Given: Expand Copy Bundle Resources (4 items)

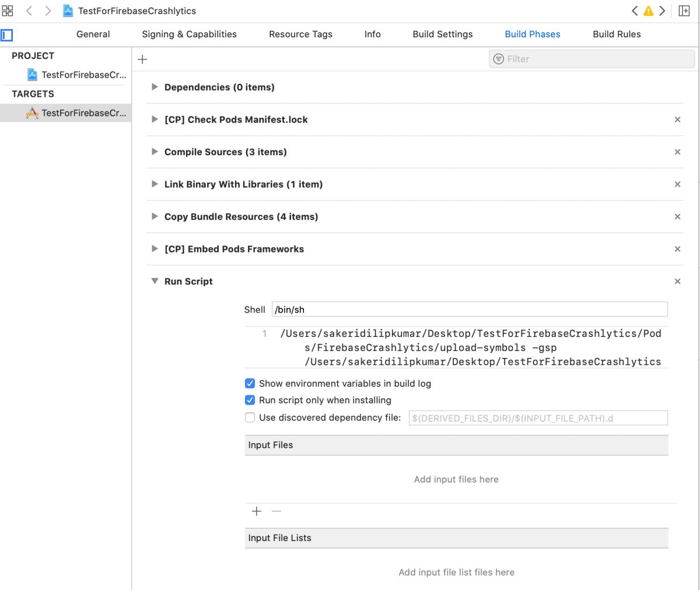Looking at the screenshot, I should [x=155, y=216].
